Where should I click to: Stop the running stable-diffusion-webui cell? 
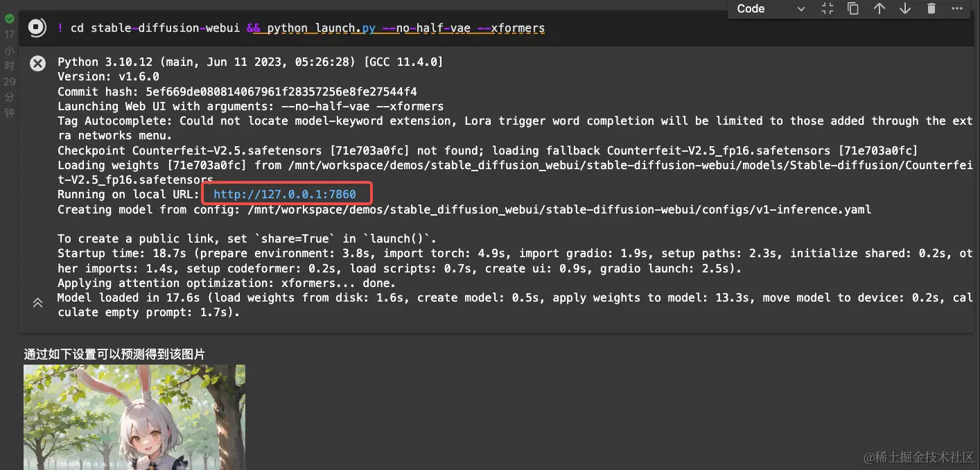click(37, 28)
